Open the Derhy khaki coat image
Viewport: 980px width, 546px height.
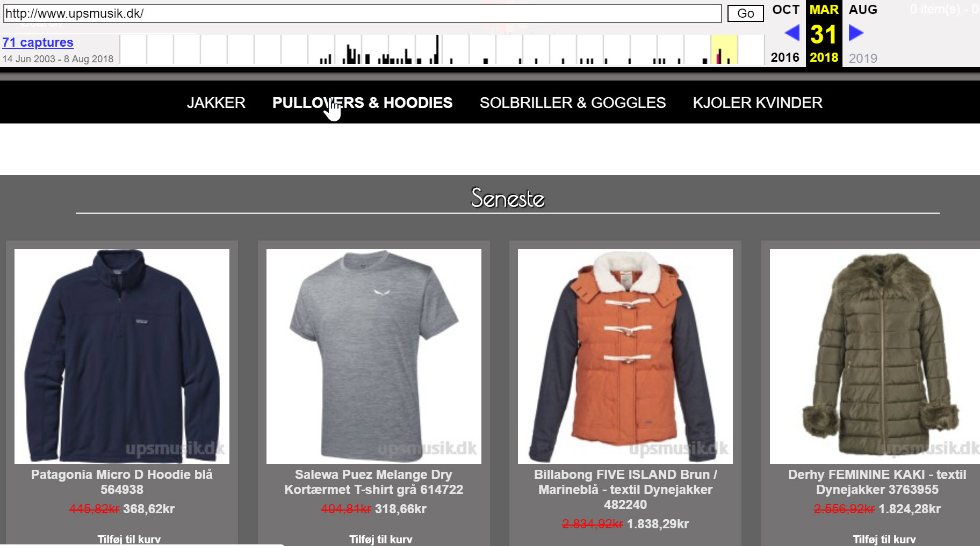click(x=875, y=356)
